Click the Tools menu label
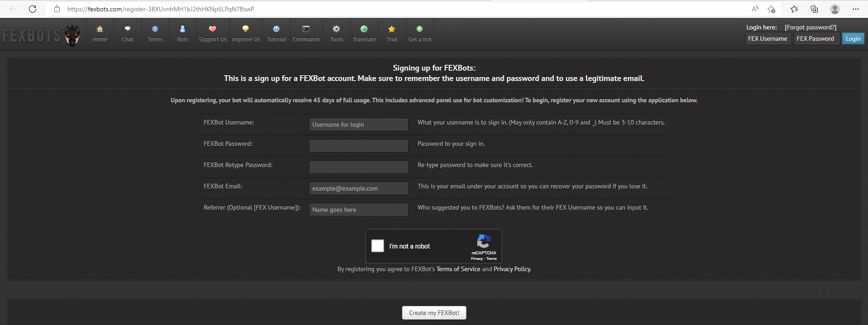Screen dimensions: 868x325 (x=337, y=39)
